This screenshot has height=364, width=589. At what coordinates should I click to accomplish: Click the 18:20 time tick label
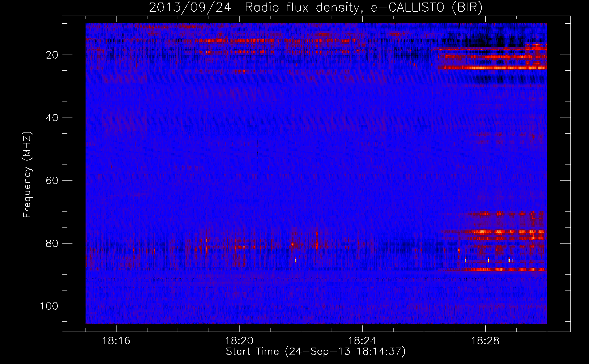pos(239,341)
